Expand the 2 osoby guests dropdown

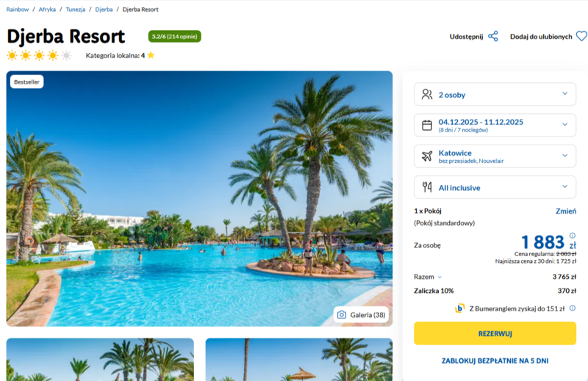pos(495,94)
